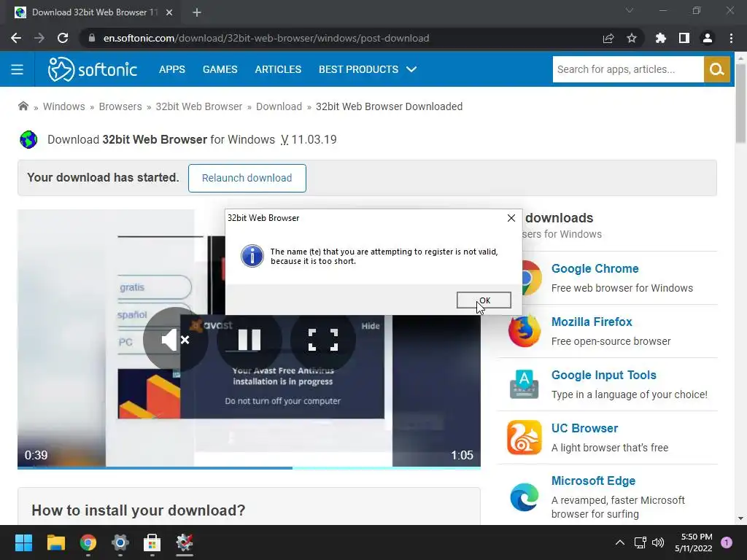Screen dimensions: 747x560
Task: Pause the video
Action: pos(249,340)
